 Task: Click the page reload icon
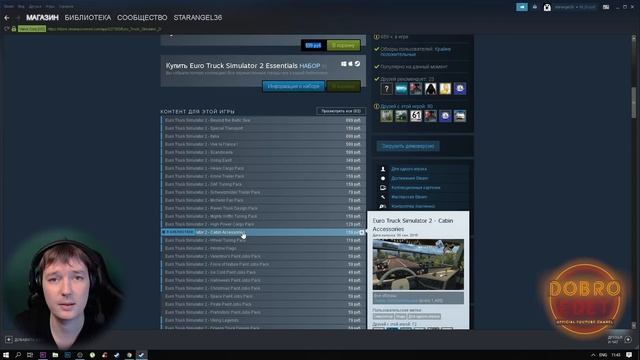click(6, 29)
